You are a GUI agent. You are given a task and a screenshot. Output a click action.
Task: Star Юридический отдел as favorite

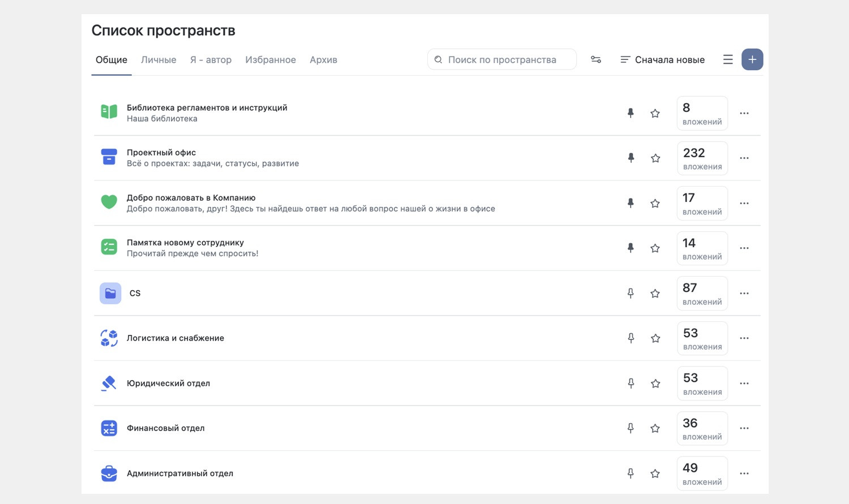(655, 383)
